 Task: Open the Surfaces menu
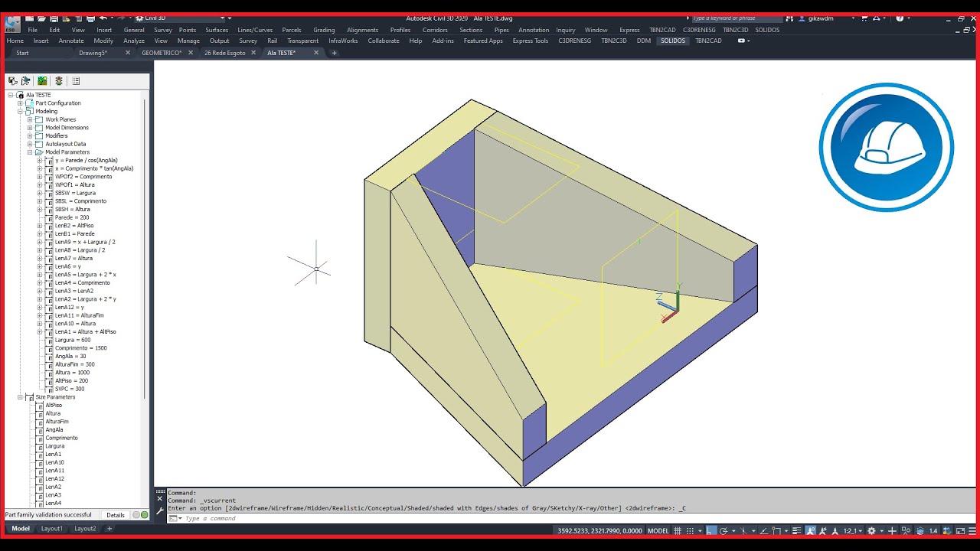[x=217, y=30]
